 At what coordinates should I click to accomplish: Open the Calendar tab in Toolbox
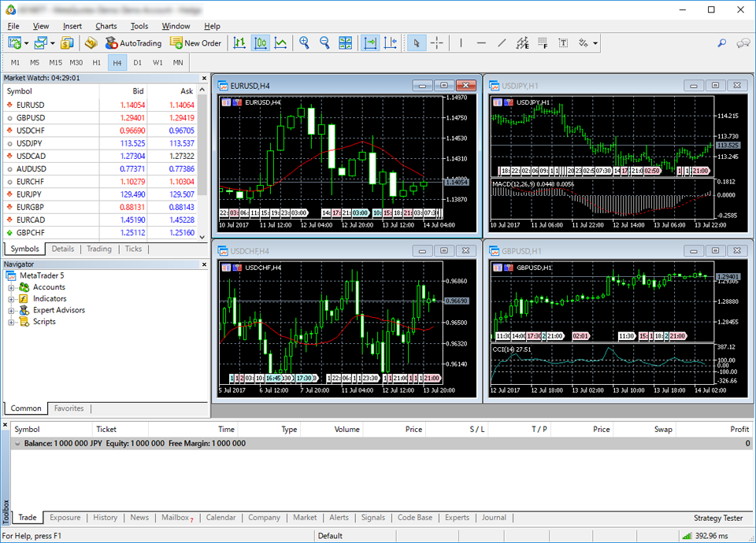[220, 518]
